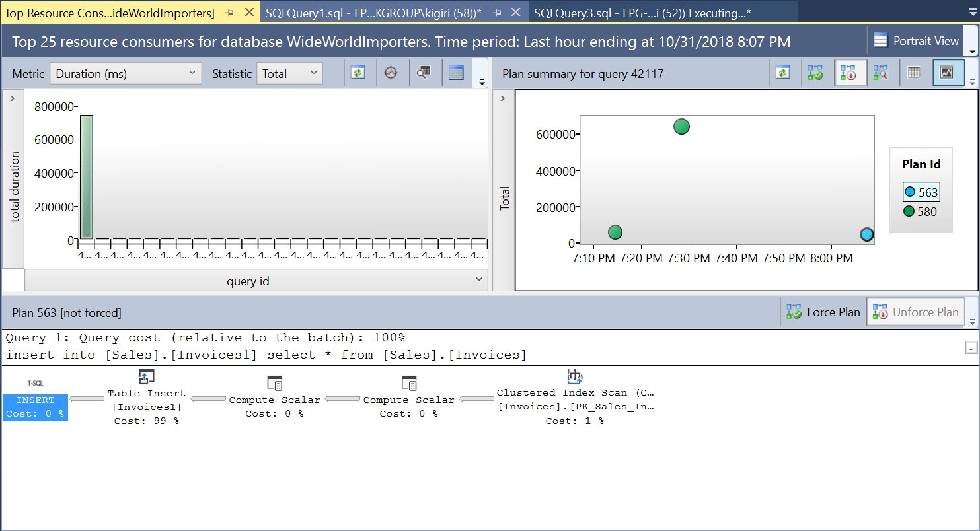The height and width of the screenshot is (531, 980).
Task: Refresh the top resource consumers chart
Action: coord(358,73)
